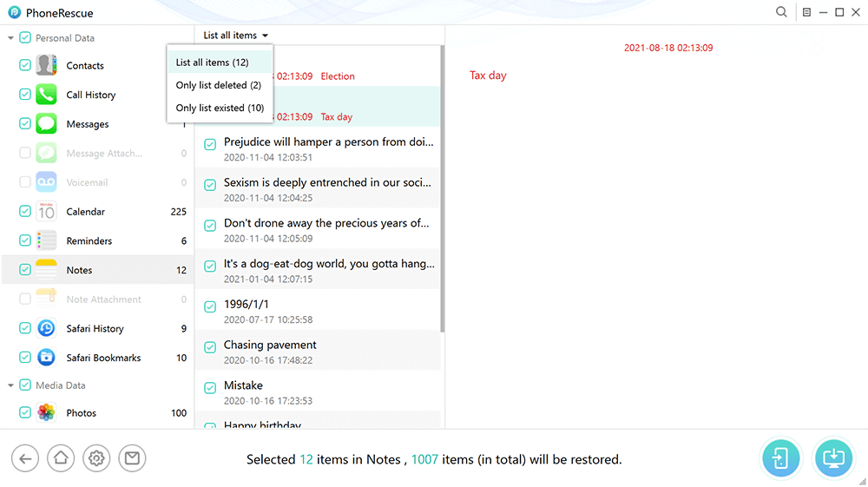
Task: Collapse the Media Data section
Action: [10, 385]
